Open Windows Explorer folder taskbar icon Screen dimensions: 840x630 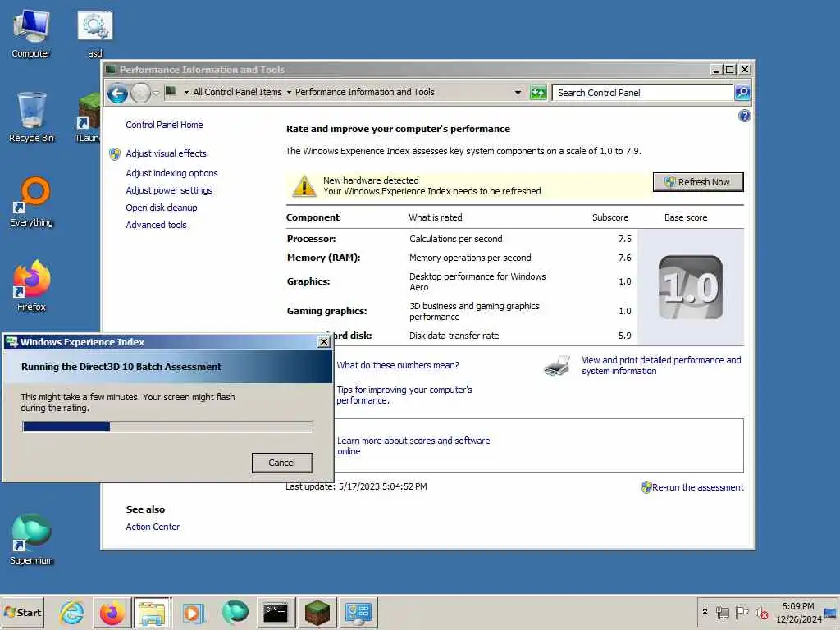[x=153, y=612]
